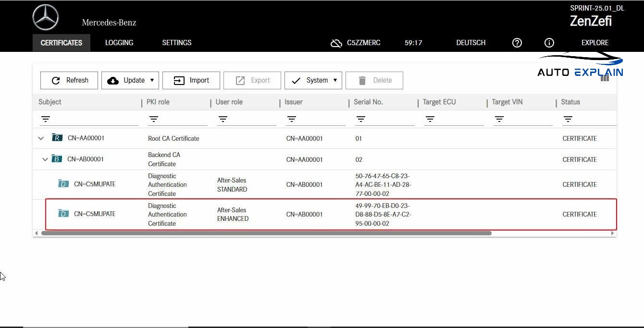This screenshot has height=328, width=644.
Task: Open the Update dropdown button
Action: (130, 81)
